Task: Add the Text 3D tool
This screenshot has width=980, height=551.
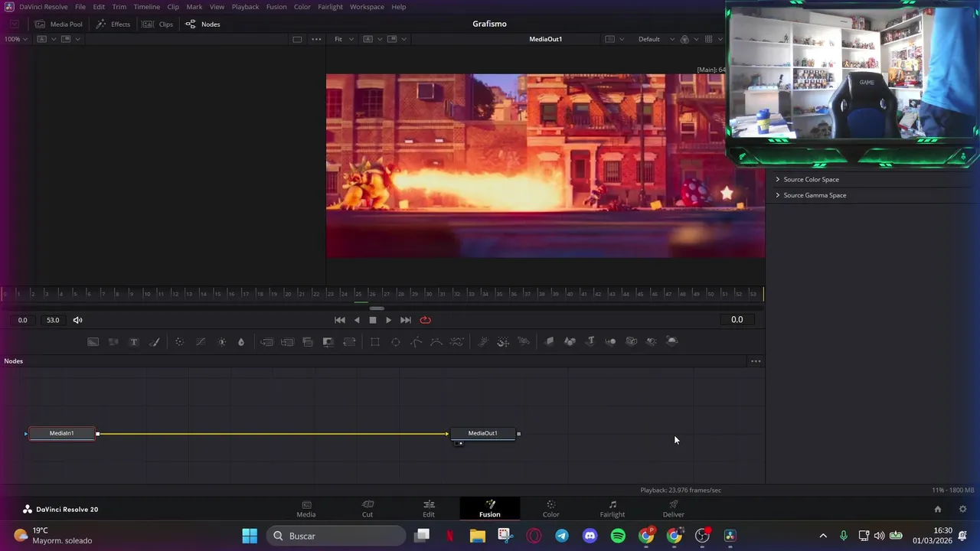Action: click(590, 341)
